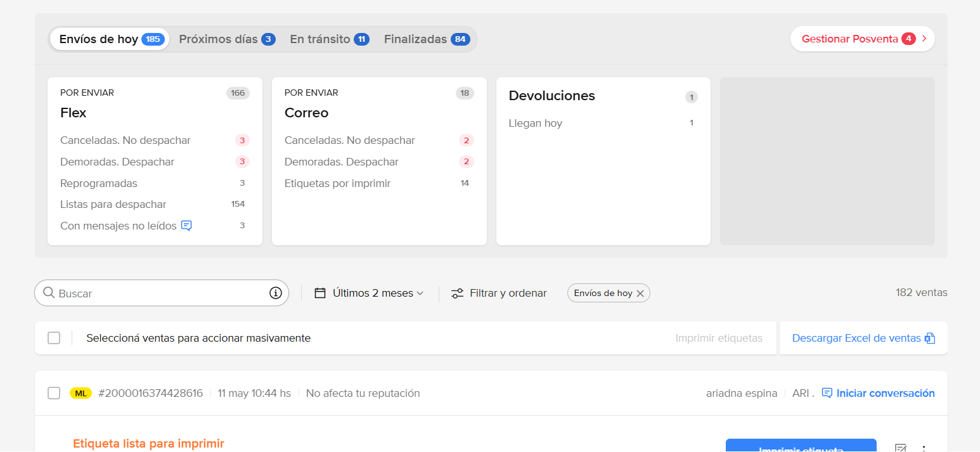Click Descargar Excel de ventas
The width and height of the screenshot is (980, 452).
coord(863,338)
